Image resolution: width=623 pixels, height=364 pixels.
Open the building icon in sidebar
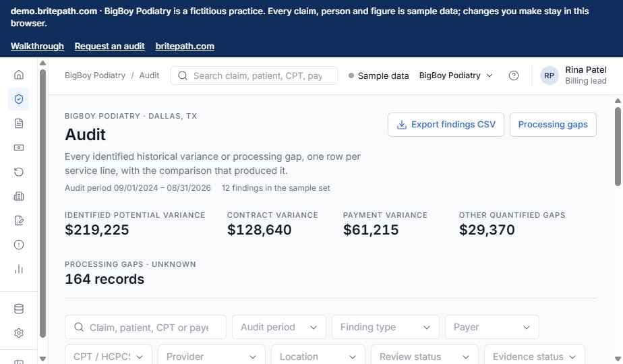(19, 196)
